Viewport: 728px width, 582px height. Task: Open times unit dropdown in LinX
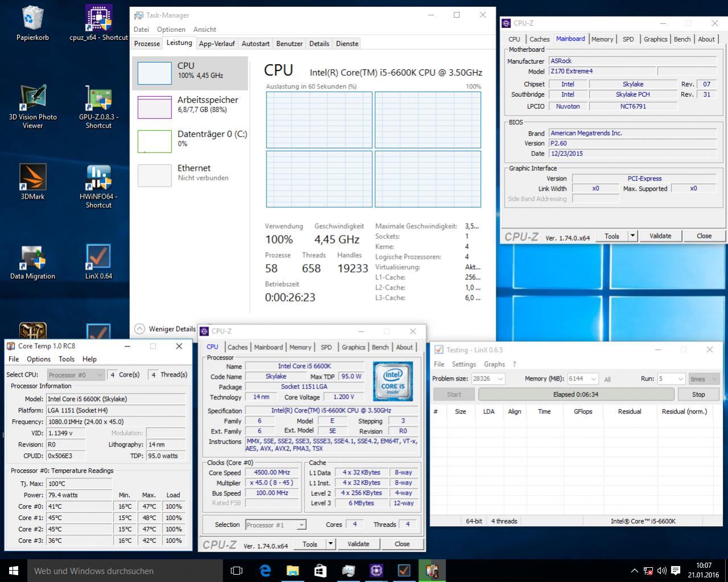click(x=704, y=379)
